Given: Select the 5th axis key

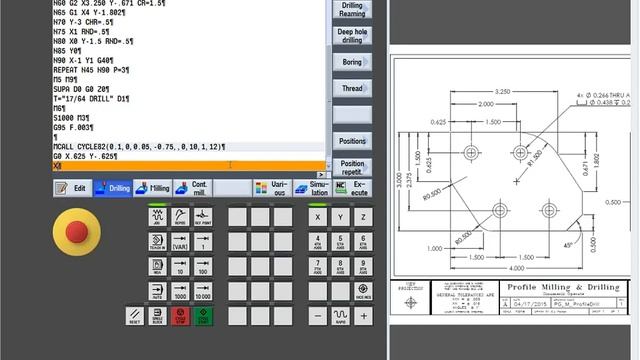Looking at the screenshot, I should 340,242.
